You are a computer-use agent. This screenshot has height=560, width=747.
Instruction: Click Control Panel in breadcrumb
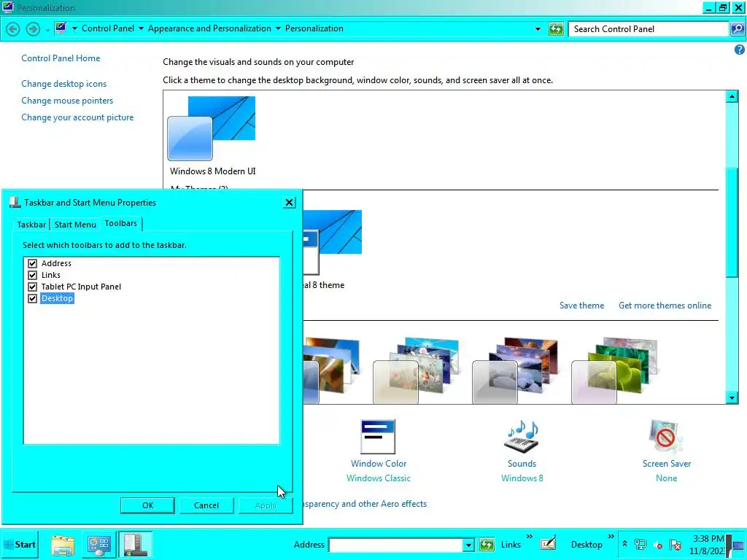[x=108, y=28]
